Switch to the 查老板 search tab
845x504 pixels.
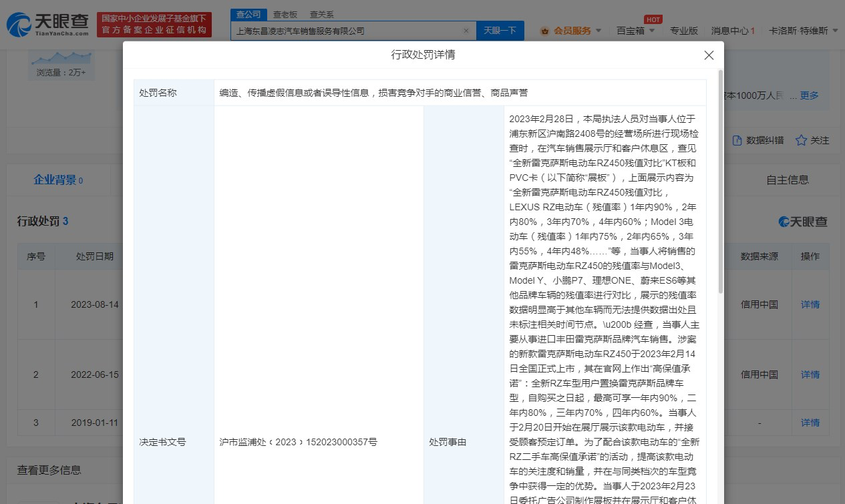coord(285,14)
